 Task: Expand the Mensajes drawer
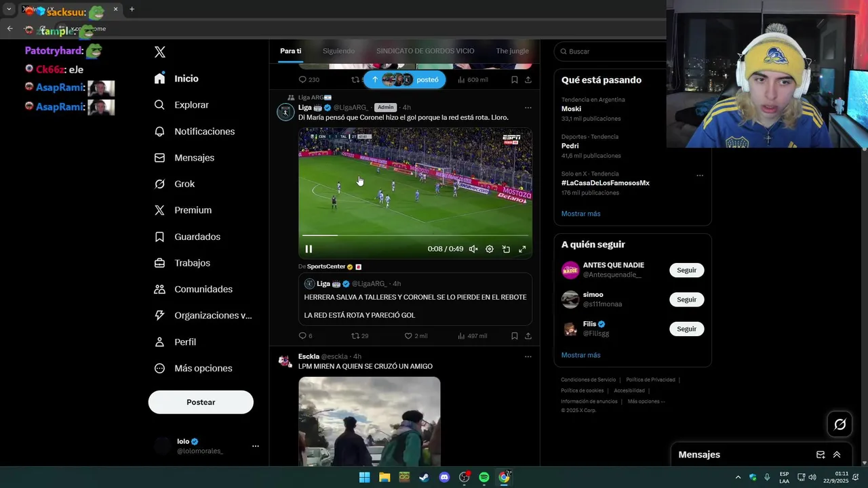[x=837, y=455]
